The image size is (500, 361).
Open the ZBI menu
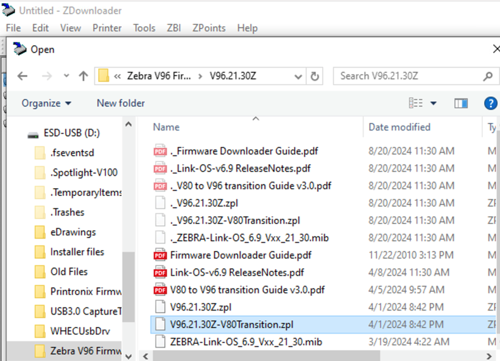(174, 28)
